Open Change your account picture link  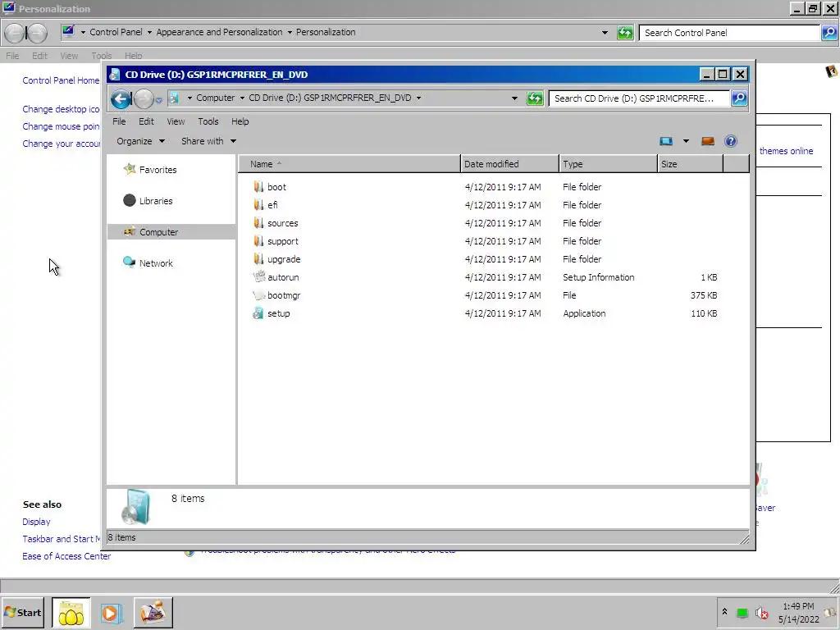(x=61, y=144)
